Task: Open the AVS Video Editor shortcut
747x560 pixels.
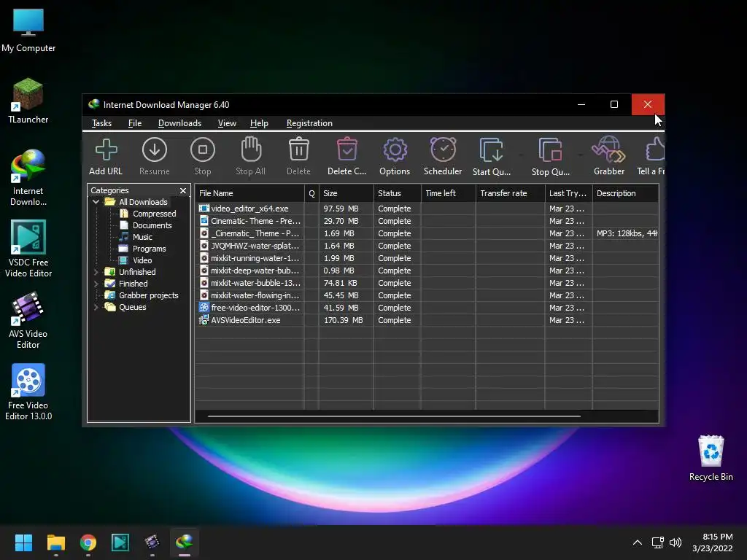Action: coord(28,320)
